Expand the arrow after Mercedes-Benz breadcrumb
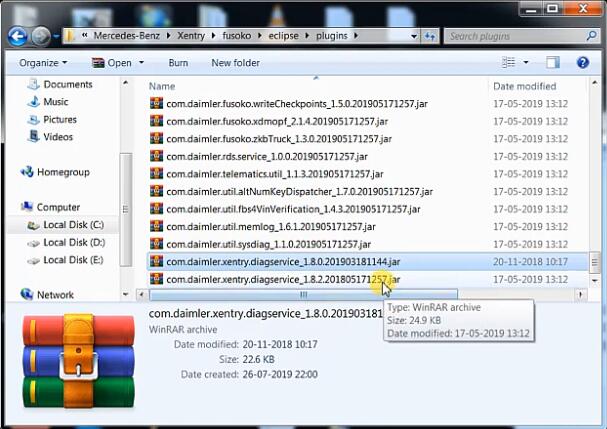Image resolution: width=607 pixels, height=429 pixels. pos(168,36)
